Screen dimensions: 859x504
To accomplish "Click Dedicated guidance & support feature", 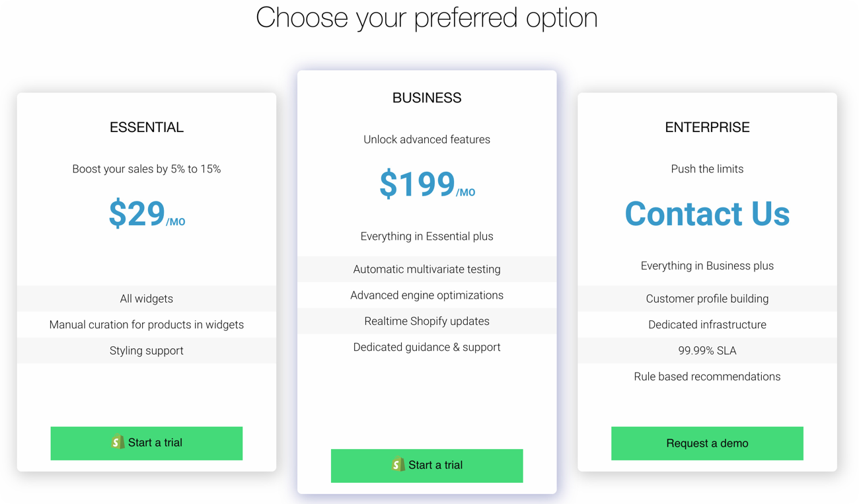I will [427, 347].
